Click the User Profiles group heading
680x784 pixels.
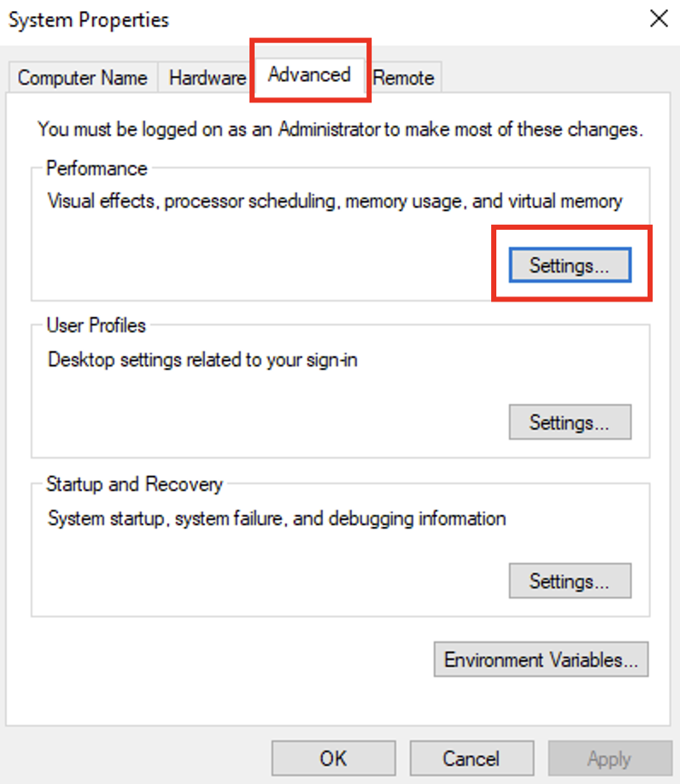click(97, 325)
